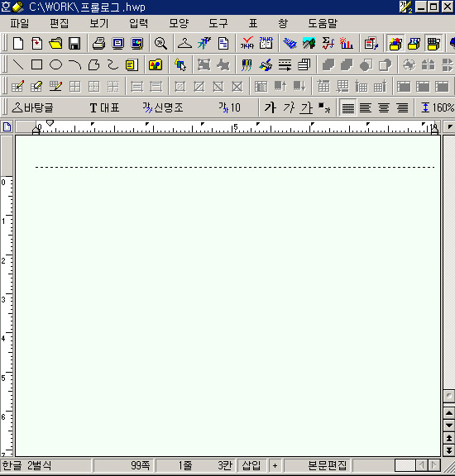Run the spell check icon
455x476 pixels.
click(247, 44)
